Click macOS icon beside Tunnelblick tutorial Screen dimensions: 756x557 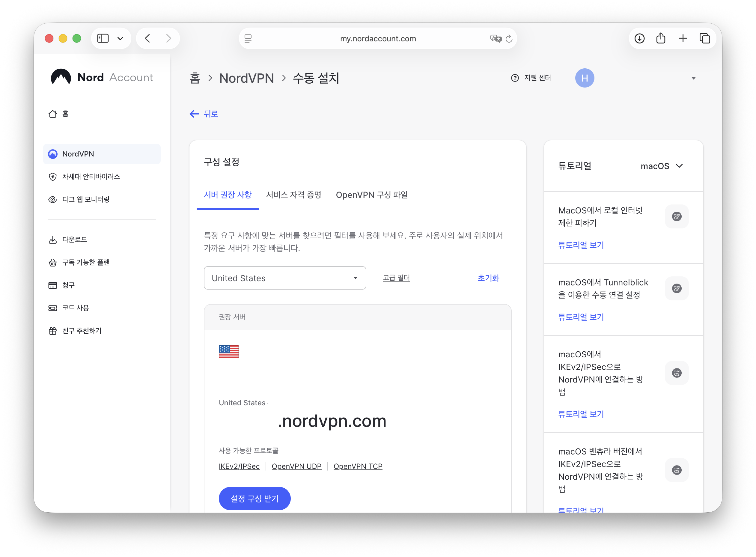click(x=677, y=289)
